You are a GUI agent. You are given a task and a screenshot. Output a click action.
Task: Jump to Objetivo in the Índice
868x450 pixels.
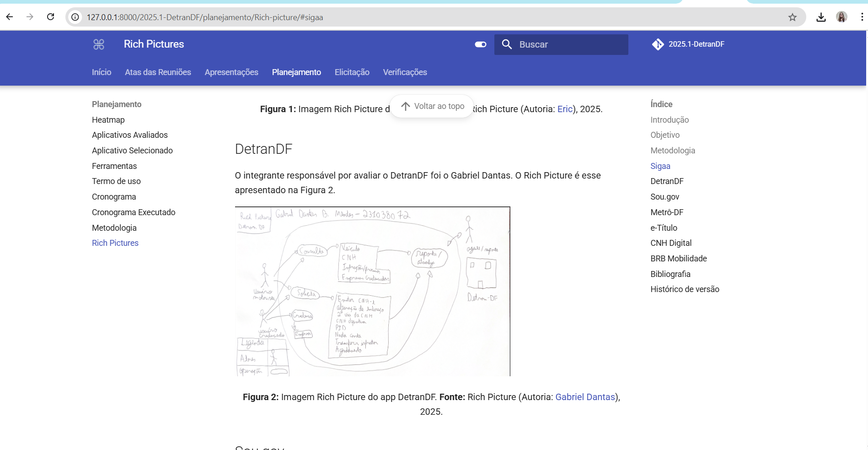[x=665, y=135]
